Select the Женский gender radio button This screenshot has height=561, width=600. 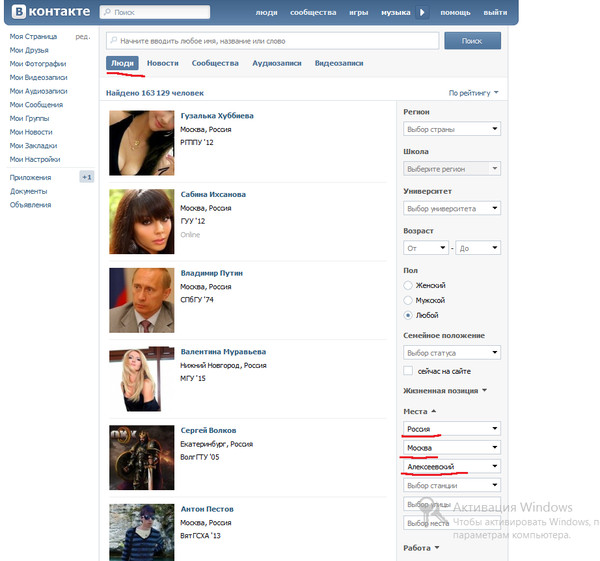(408, 285)
